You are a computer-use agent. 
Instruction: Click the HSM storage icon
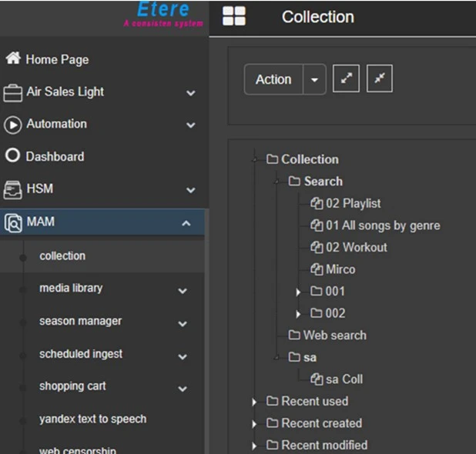coord(12,189)
